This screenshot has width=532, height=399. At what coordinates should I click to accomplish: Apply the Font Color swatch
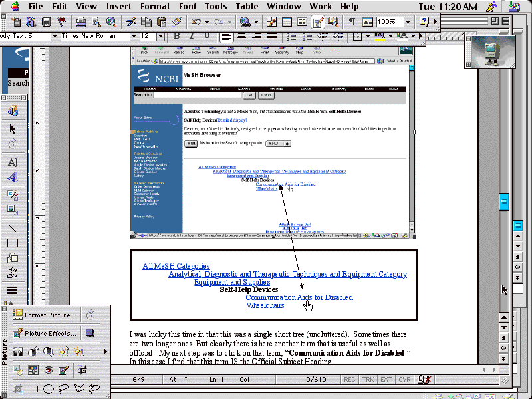(x=402, y=37)
